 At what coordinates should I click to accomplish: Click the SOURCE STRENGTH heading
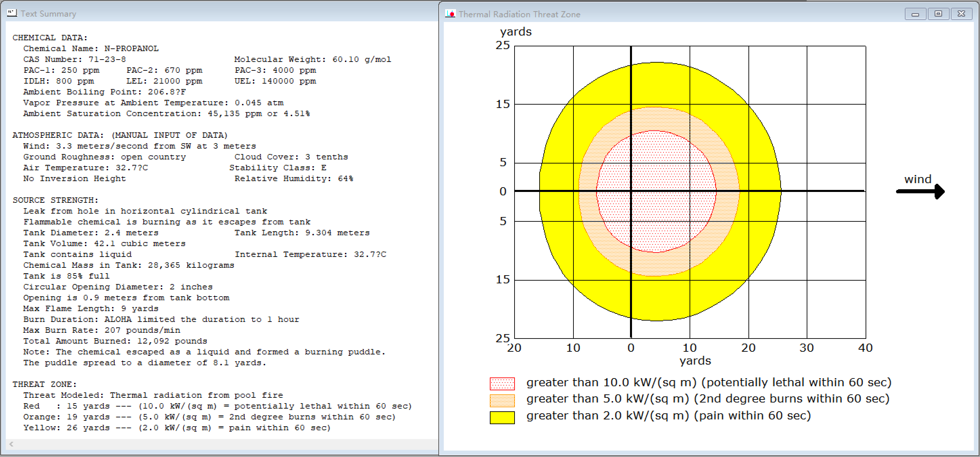point(56,200)
